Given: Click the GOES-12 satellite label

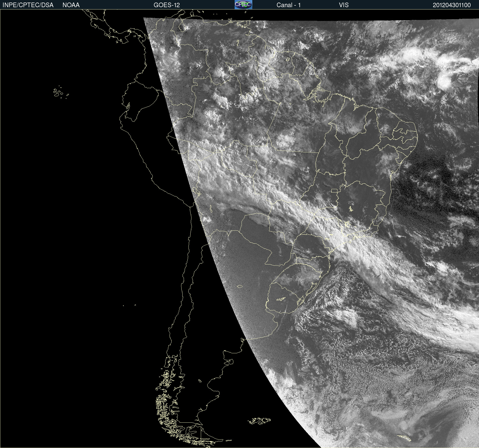Looking at the screenshot, I should pos(167,5).
